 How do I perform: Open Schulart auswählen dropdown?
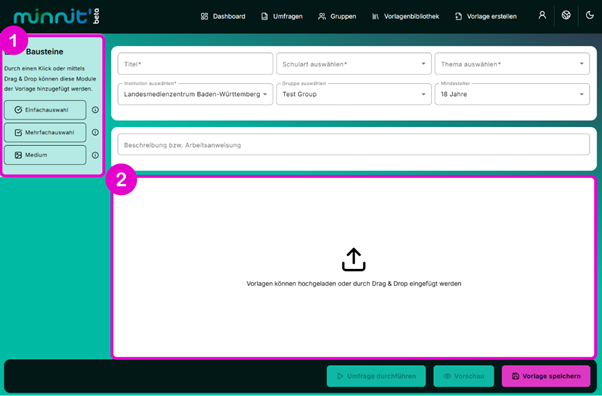(354, 64)
